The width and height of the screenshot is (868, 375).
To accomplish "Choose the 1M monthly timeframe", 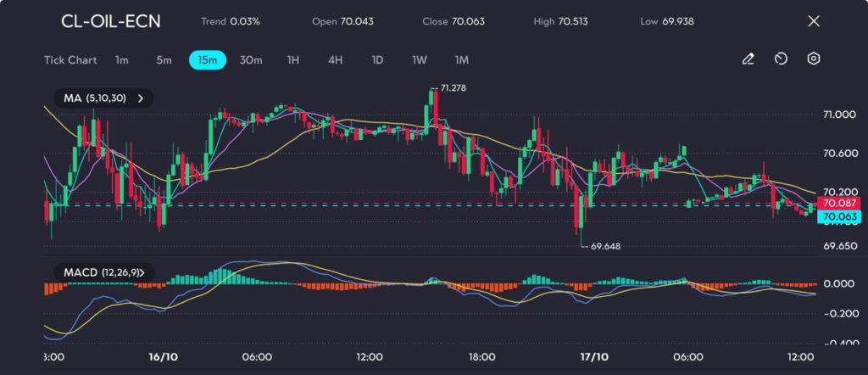I will click(462, 60).
